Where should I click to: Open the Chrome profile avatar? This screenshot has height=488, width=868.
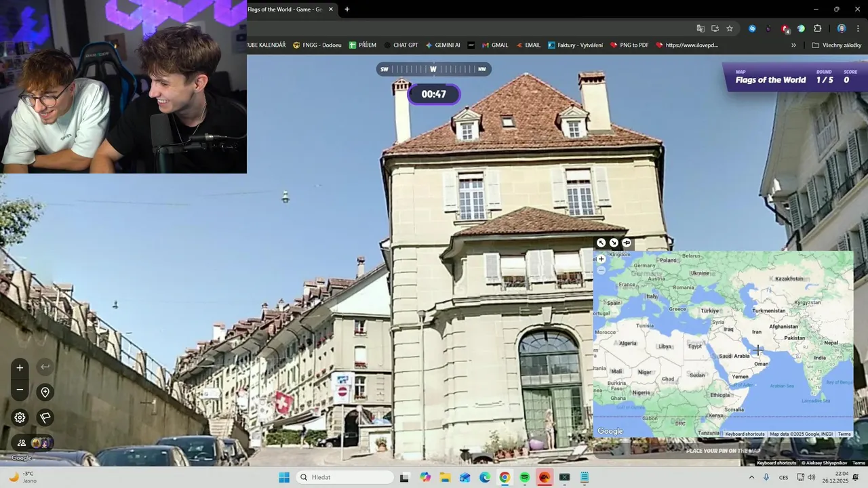(842, 28)
